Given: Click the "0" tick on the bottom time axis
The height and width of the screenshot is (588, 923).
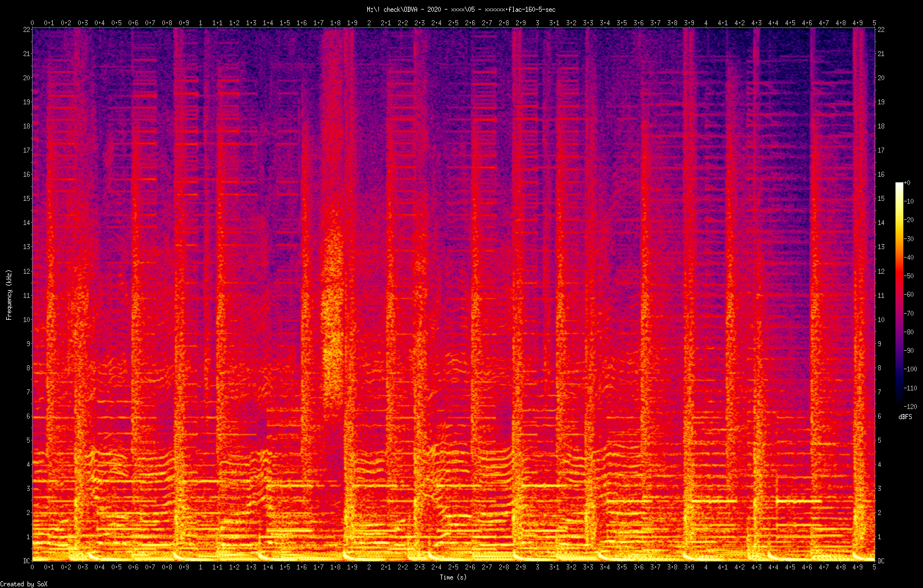Looking at the screenshot, I should click(x=32, y=567).
